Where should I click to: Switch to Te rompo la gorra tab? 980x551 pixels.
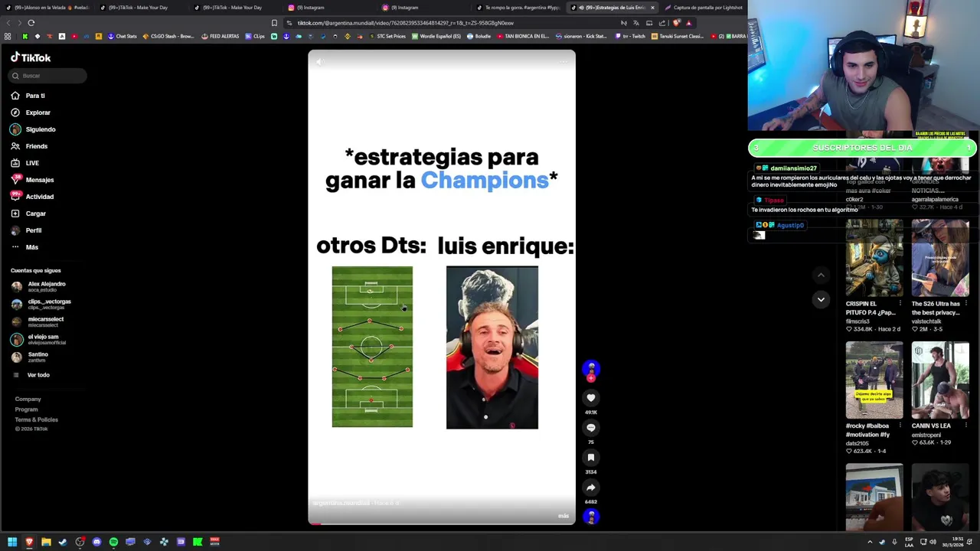pos(518,8)
